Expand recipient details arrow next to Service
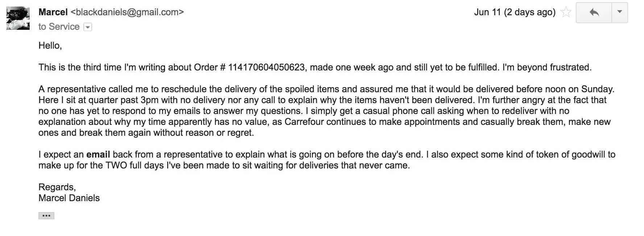This screenshot has height=236, width=644. [x=88, y=27]
